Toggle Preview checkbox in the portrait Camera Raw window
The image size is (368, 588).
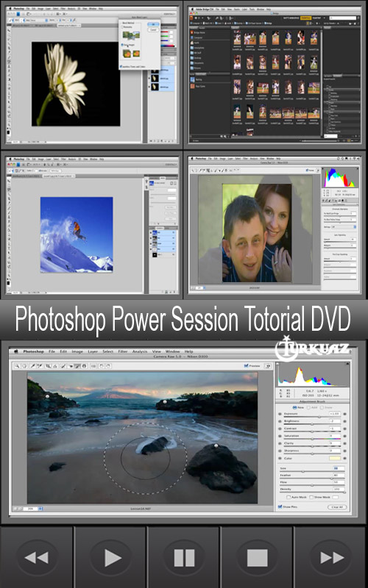point(307,171)
